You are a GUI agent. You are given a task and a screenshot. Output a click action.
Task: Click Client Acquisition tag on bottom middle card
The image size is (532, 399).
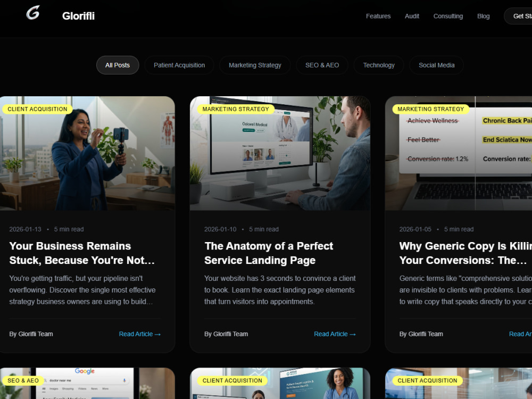pos(232,380)
